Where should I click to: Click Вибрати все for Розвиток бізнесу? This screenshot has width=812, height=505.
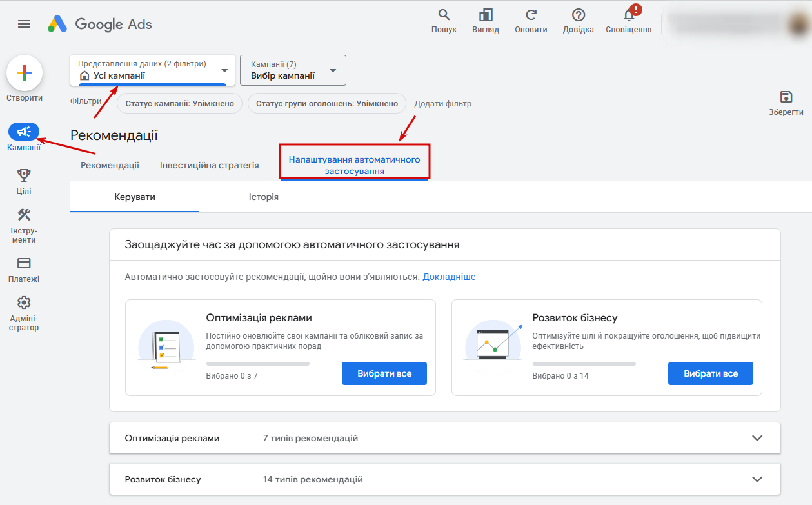coord(710,373)
